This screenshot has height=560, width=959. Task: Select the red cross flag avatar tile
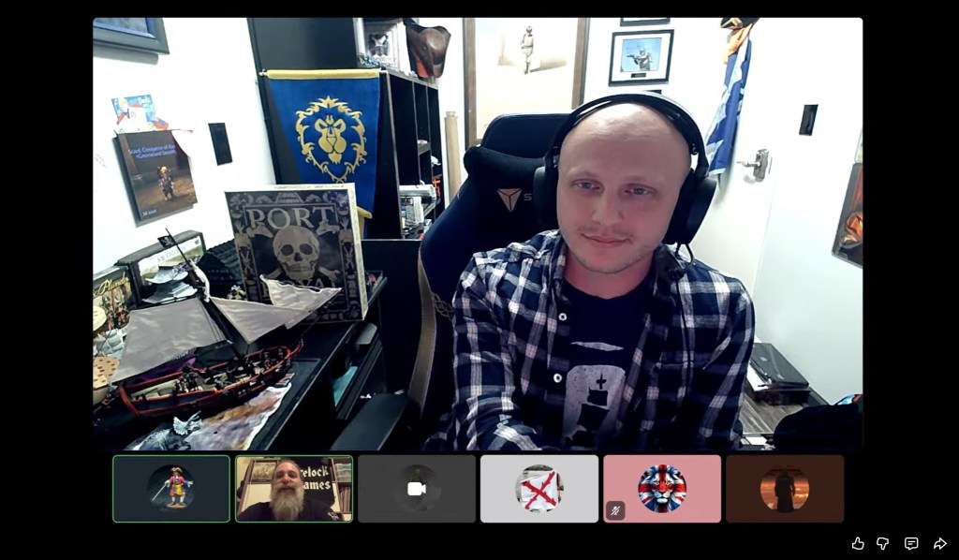[x=539, y=488]
